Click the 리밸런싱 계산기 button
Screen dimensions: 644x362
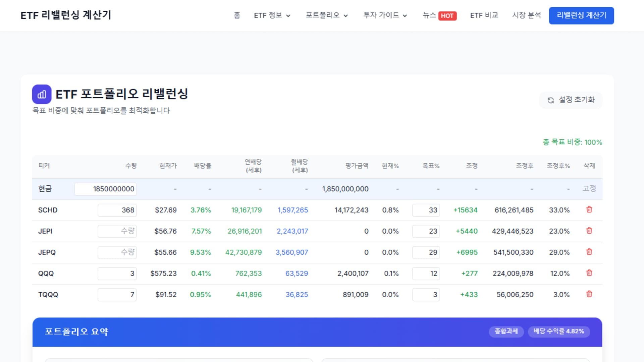click(581, 15)
